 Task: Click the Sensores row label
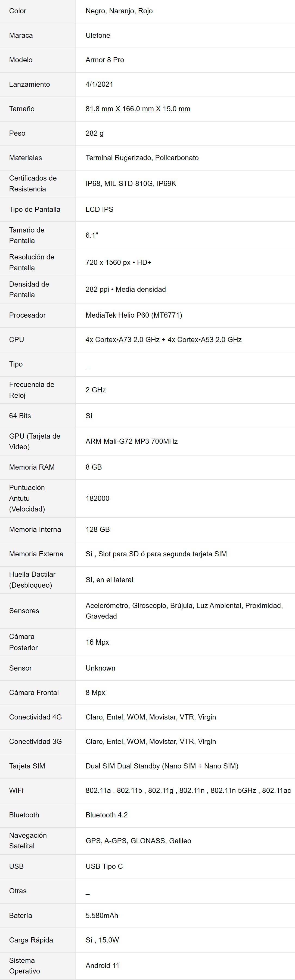click(24, 611)
